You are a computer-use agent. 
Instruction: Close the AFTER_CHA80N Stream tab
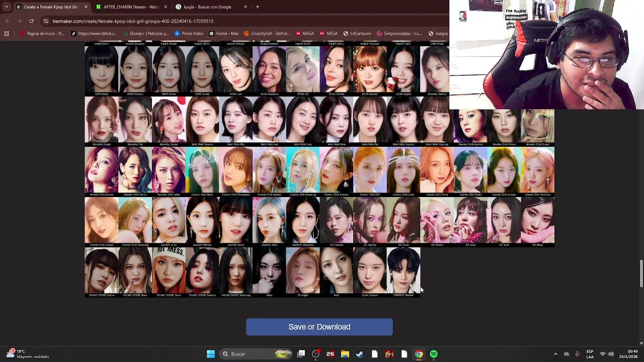coord(166,7)
